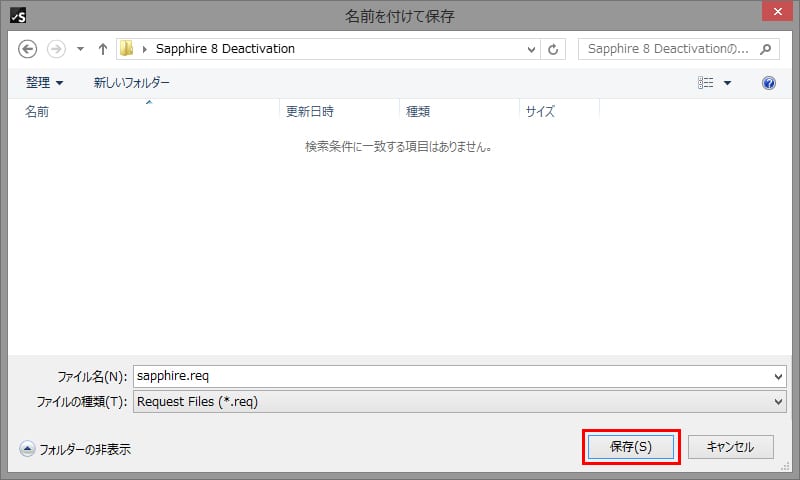Sort by サイズ column header

click(x=559, y=111)
